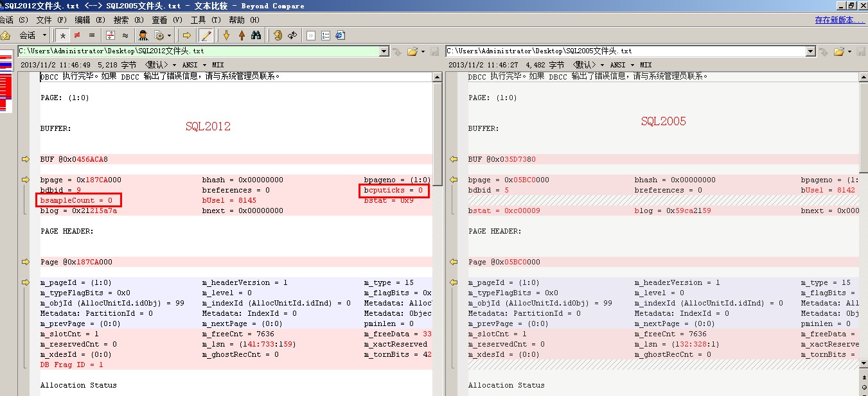This screenshot has height=396, width=868.
Task: Toggle Show Differences not-equal filter
Action: (77, 35)
